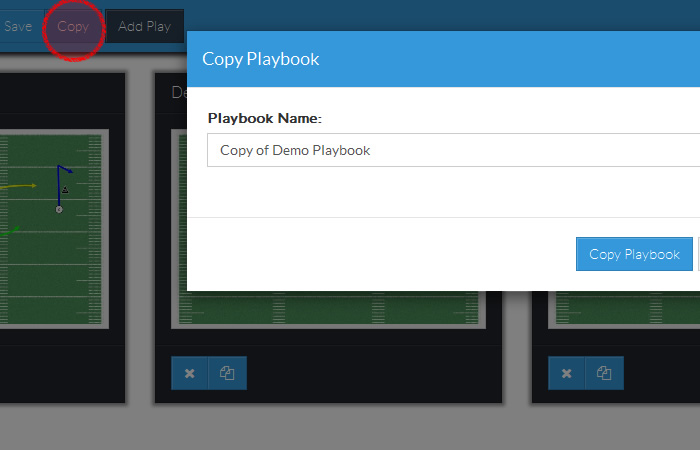Focus the Playbook Name text field
This screenshot has width=700, height=450.
coord(450,150)
